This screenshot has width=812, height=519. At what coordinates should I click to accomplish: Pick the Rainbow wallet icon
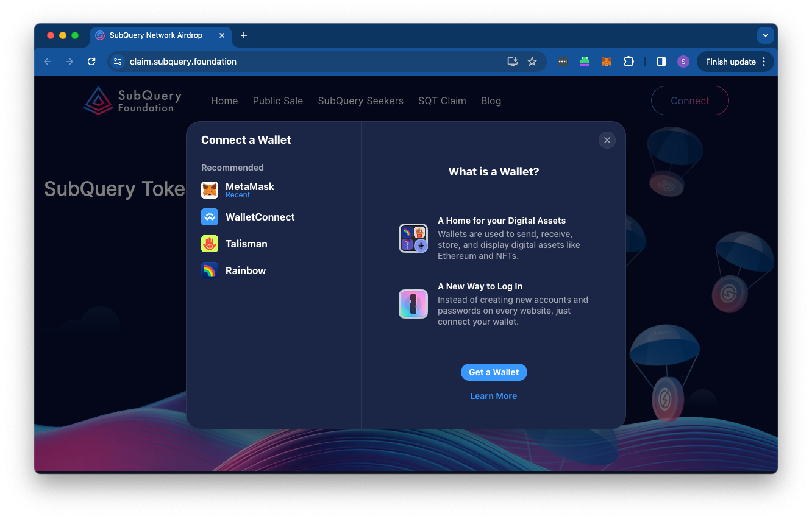tap(210, 270)
